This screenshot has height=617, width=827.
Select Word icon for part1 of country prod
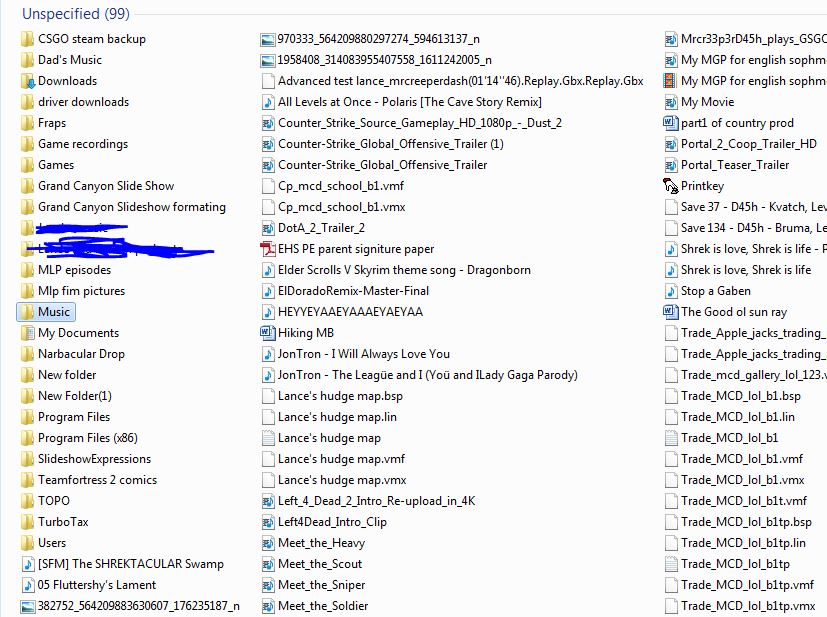point(670,123)
